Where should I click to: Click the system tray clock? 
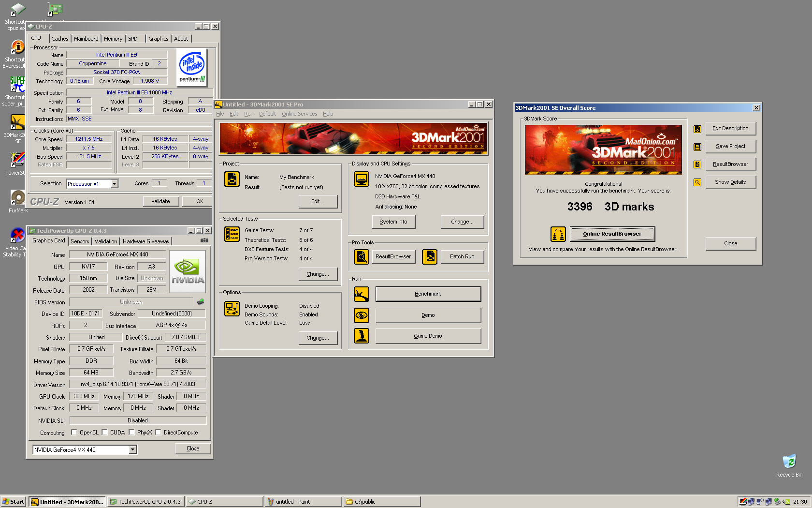[800, 502]
